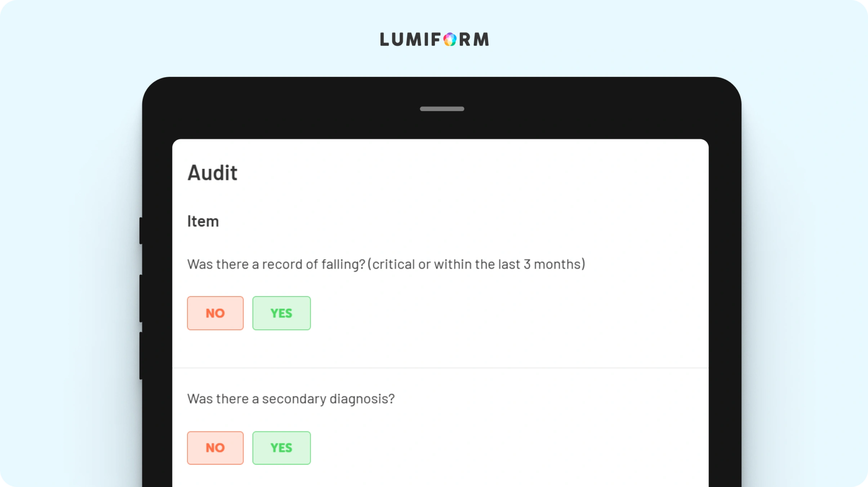
Task: Tap the tablet's gray speaker bar
Action: pos(442,109)
